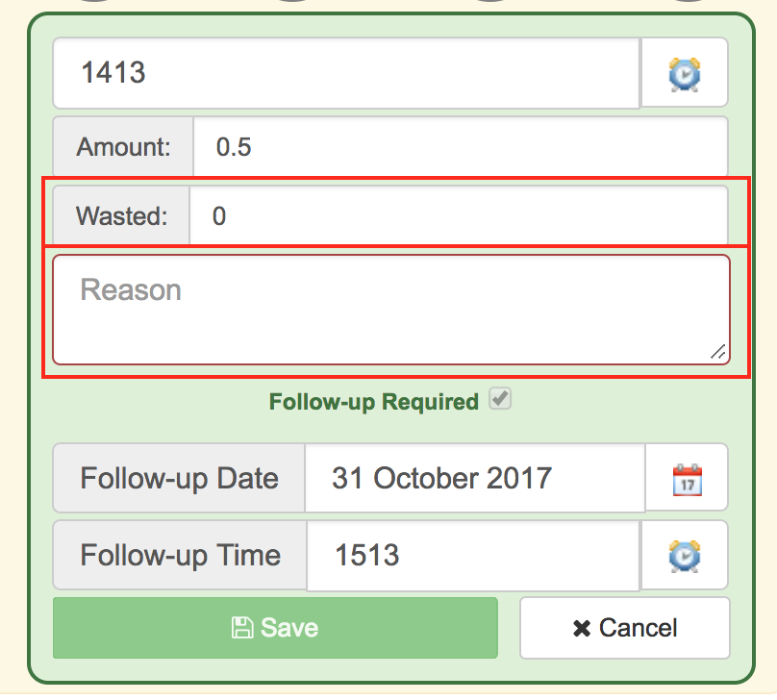This screenshot has width=777, height=700.
Task: Click the Follow-up Time label
Action: 180,555
